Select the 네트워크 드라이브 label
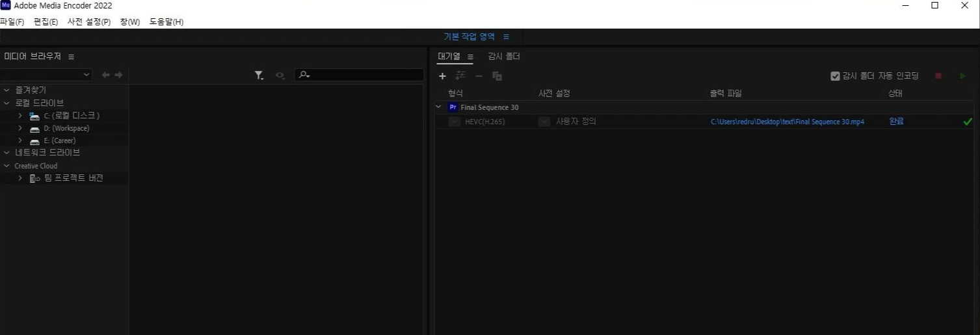980x335 pixels. (47, 153)
